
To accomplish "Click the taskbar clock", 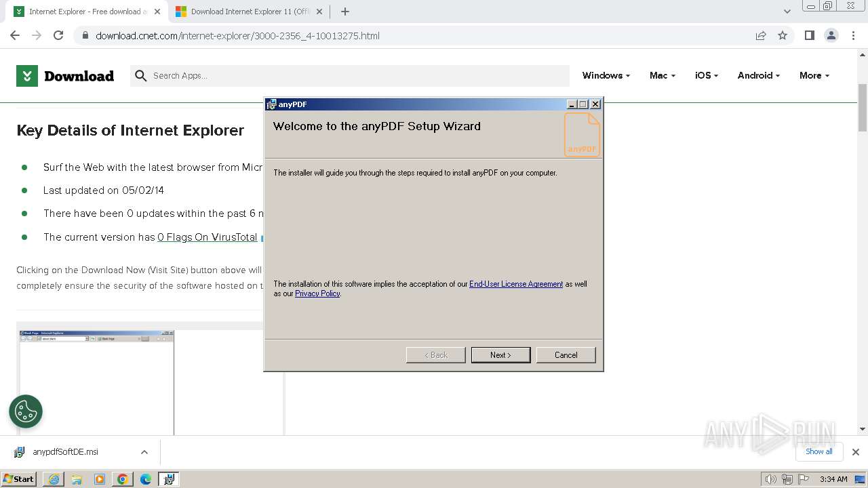I will coord(833,479).
